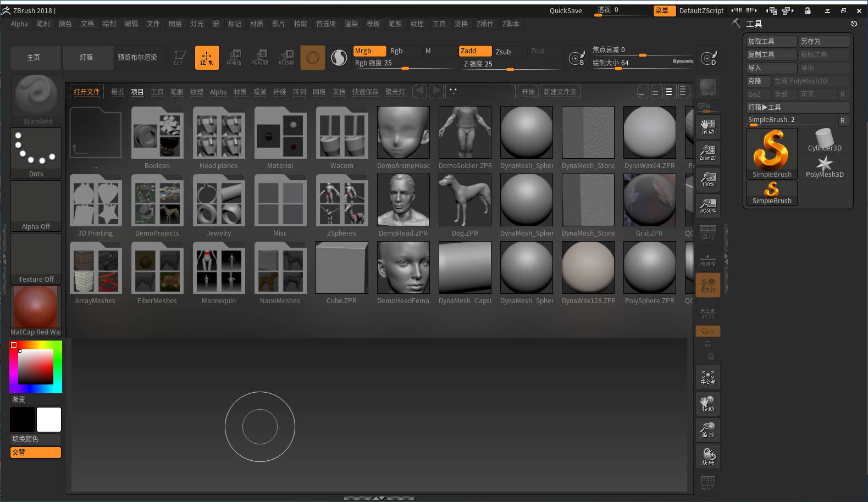This screenshot has width=868, height=502.
Task: Expand the 灯箱▶工具 tool lightbox
Action: click(798, 107)
